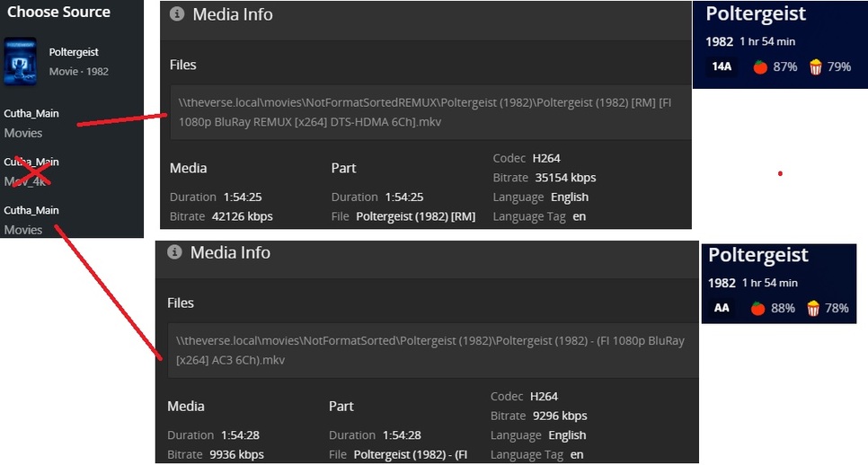Click the Poltergeist title above the 14A badge
The image size is (868, 465).
pos(755,14)
